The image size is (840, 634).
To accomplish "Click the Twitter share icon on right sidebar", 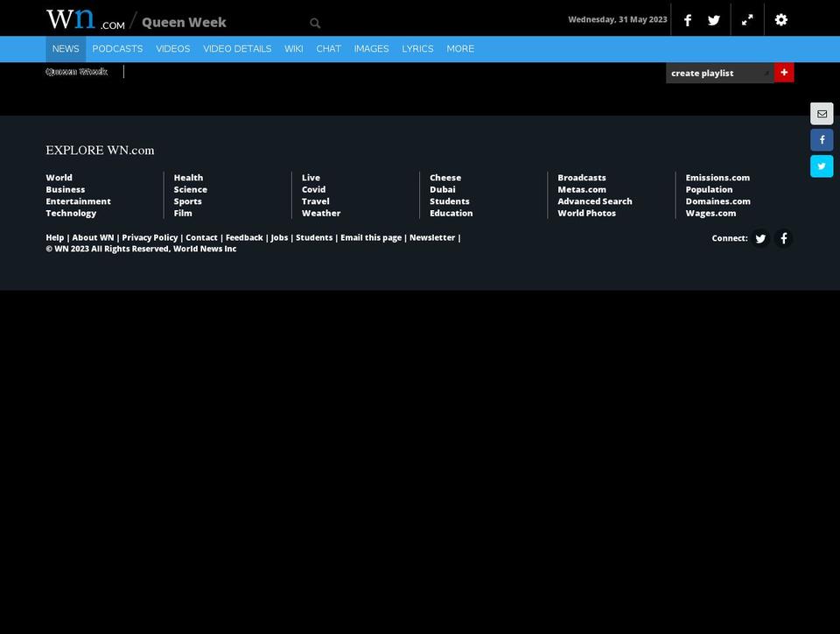I will pyautogui.click(x=822, y=166).
